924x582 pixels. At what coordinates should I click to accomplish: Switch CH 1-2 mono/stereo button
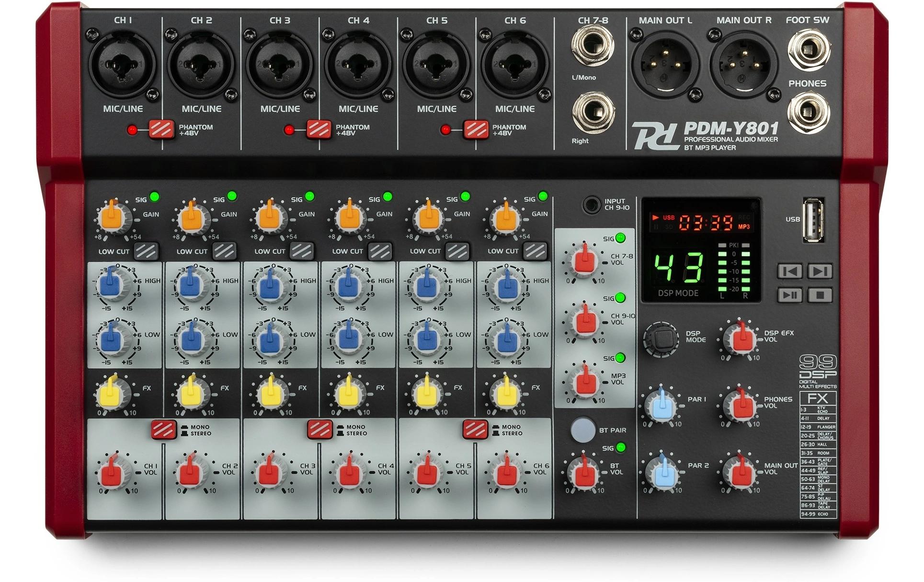(164, 430)
